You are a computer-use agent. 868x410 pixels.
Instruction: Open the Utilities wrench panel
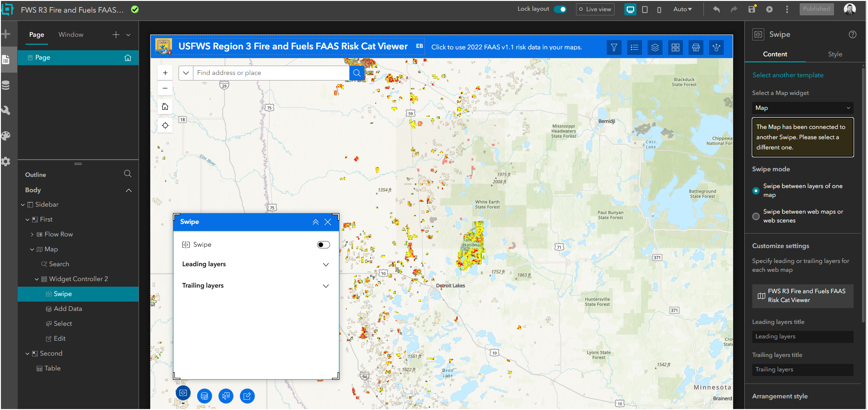[x=6, y=110]
